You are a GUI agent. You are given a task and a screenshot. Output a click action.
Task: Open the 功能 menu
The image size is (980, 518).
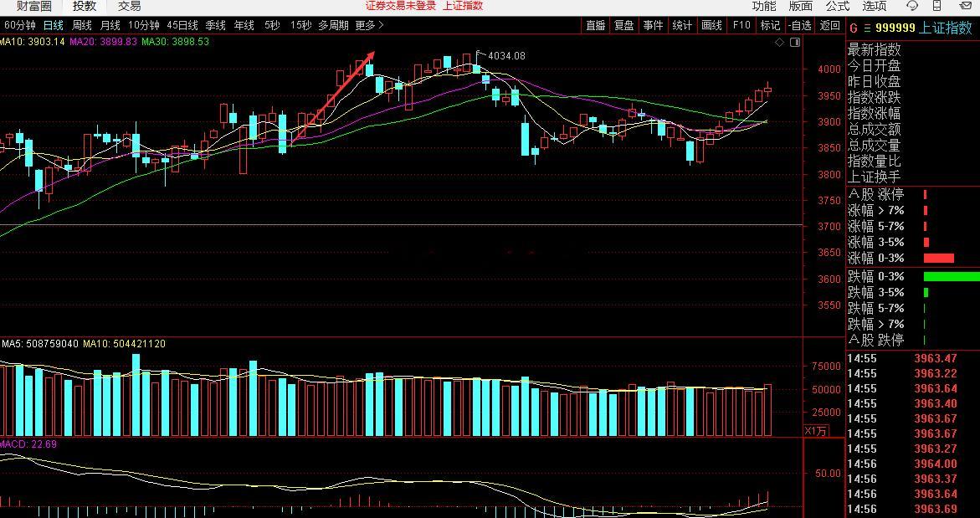point(764,6)
